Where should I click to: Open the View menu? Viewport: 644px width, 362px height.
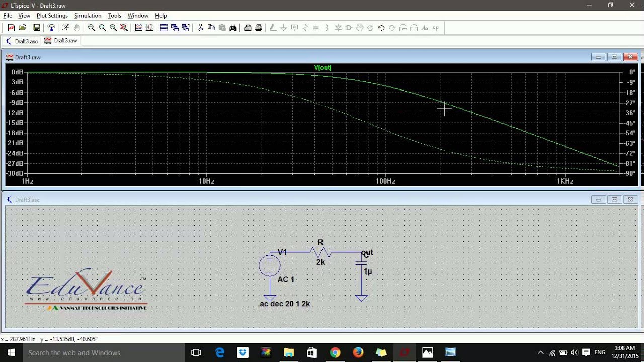(24, 16)
